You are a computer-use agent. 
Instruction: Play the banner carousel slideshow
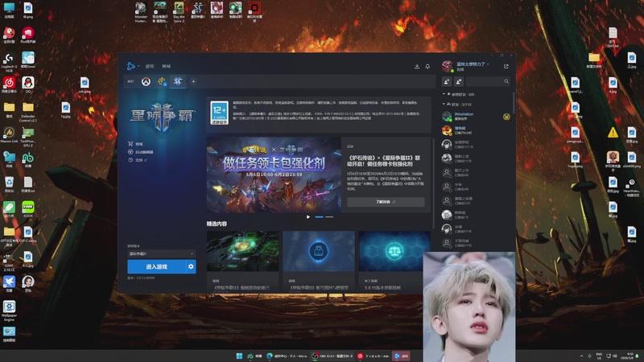pyautogui.click(x=308, y=216)
